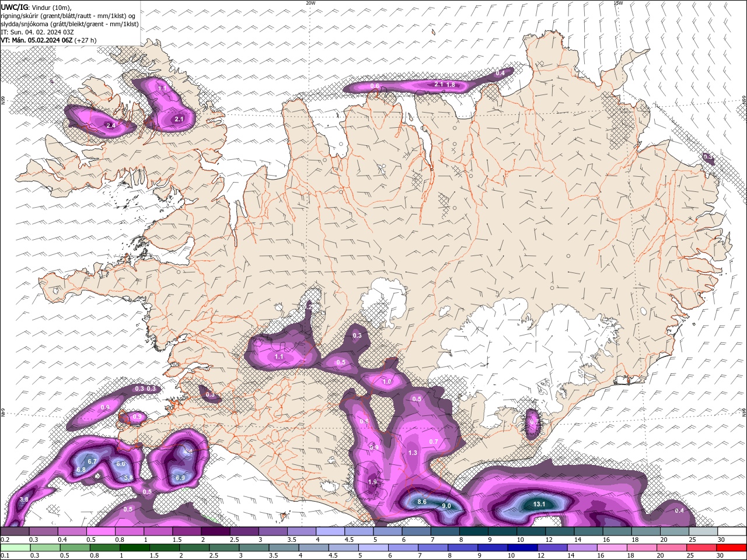Click the 1.0 precipitation label

point(387,381)
